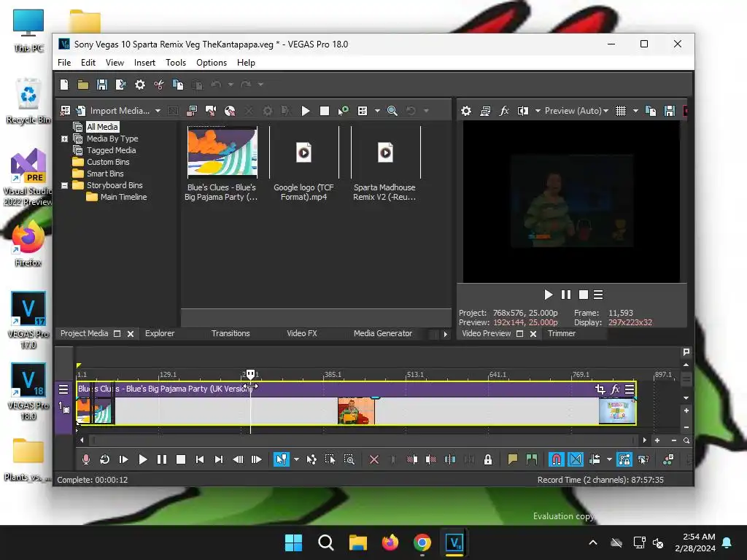Toggle Lock Envelopes to Events
This screenshot has width=747, height=560.
[x=624, y=459]
